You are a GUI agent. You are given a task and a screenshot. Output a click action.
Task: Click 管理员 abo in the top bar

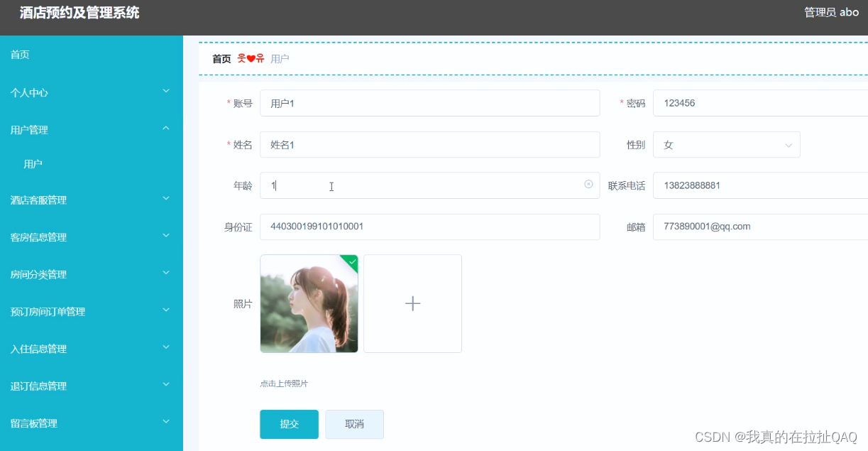click(x=831, y=12)
